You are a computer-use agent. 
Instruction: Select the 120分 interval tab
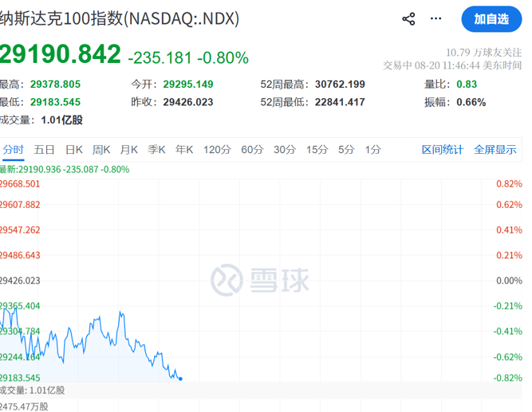(217, 150)
